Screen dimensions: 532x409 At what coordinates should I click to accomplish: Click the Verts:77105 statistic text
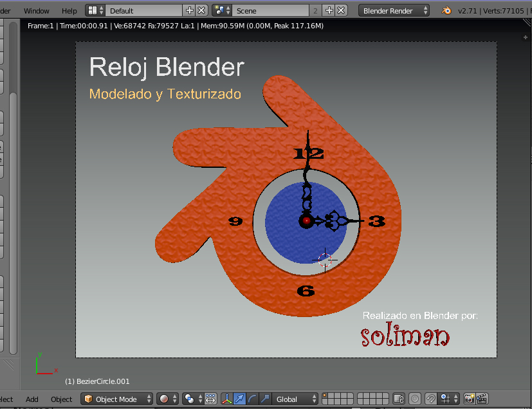[x=504, y=11]
